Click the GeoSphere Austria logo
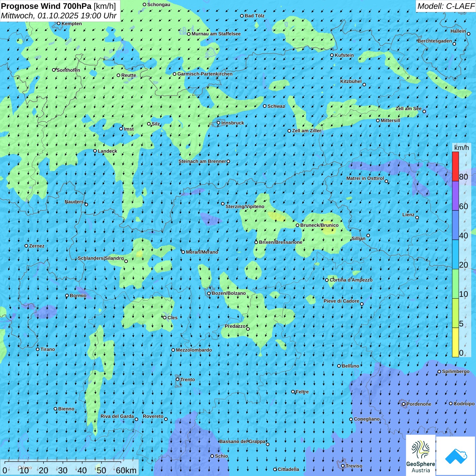476x476 pixels. tap(421, 456)
